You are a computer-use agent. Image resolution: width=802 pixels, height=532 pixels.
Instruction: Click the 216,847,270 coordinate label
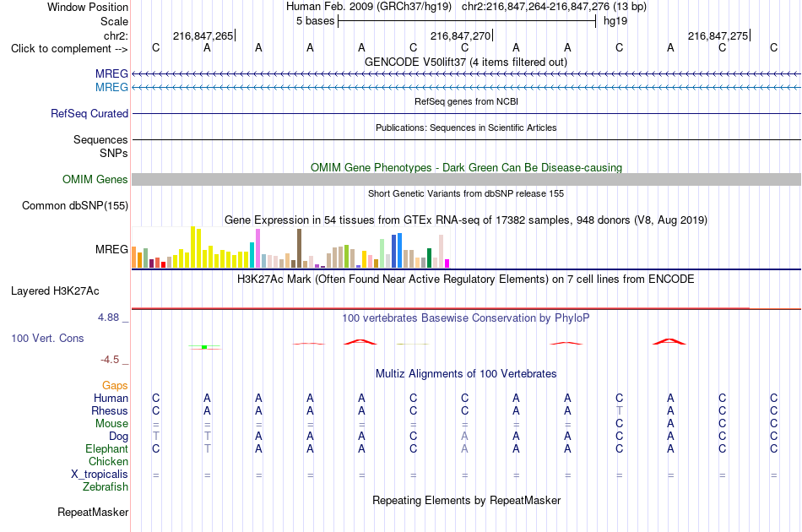coord(460,35)
